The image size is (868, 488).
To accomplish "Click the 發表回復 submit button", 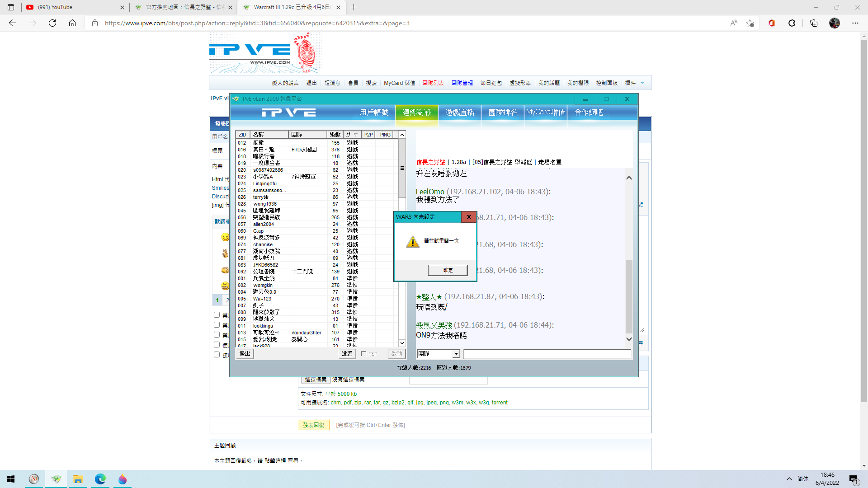I will [313, 425].
